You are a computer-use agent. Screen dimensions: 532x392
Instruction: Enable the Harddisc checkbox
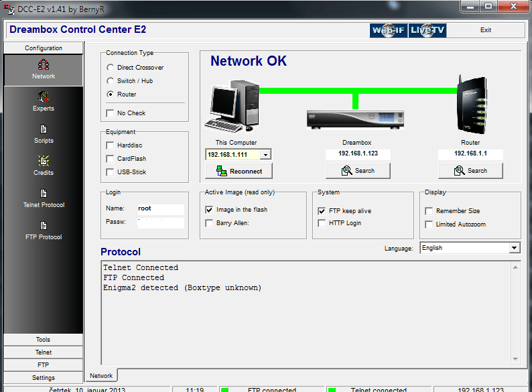click(111, 145)
